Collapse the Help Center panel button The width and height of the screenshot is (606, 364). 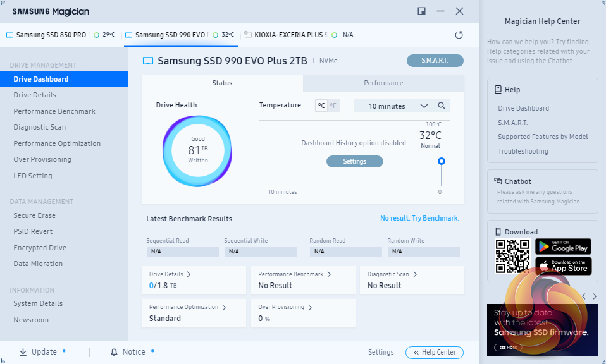tap(435, 352)
